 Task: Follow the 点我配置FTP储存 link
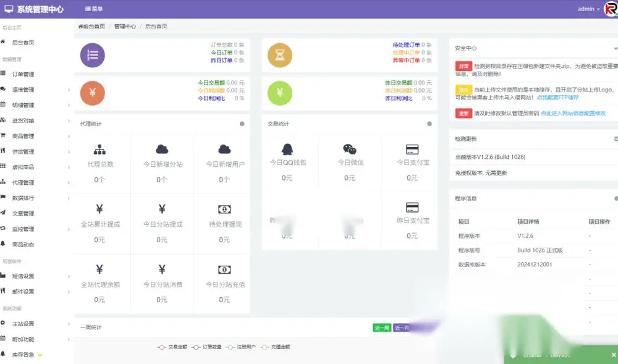tap(557, 97)
